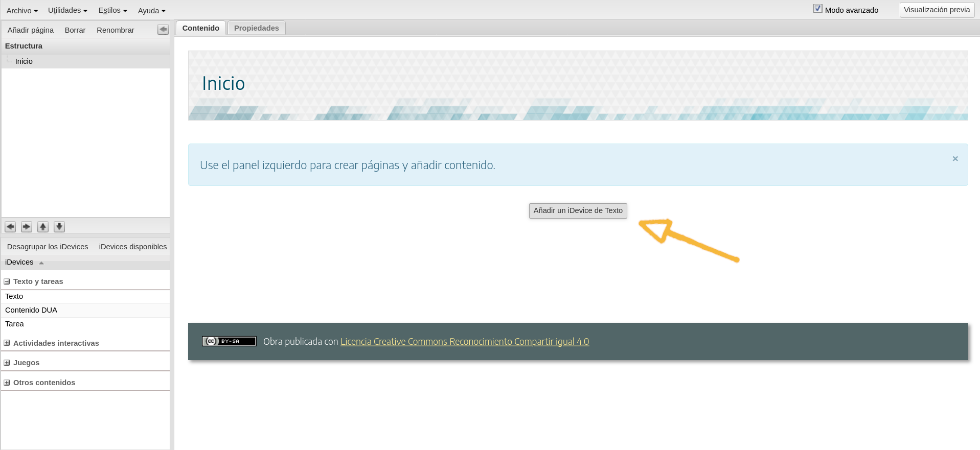Collapse the Texto y tareas group

click(x=7, y=281)
